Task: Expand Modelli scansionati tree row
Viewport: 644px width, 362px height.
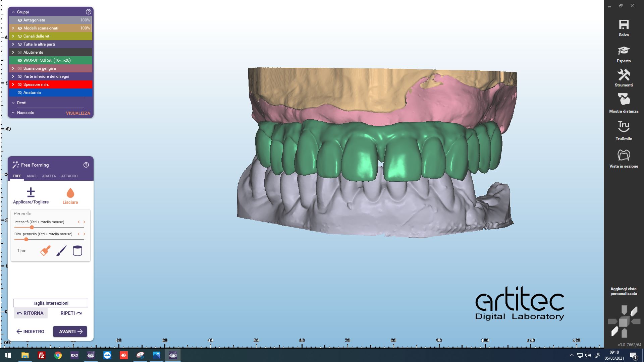Action: (13, 28)
